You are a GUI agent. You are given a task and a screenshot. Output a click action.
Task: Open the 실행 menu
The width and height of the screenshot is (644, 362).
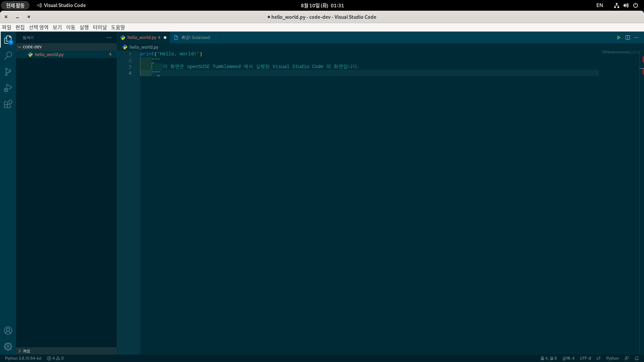pyautogui.click(x=84, y=27)
